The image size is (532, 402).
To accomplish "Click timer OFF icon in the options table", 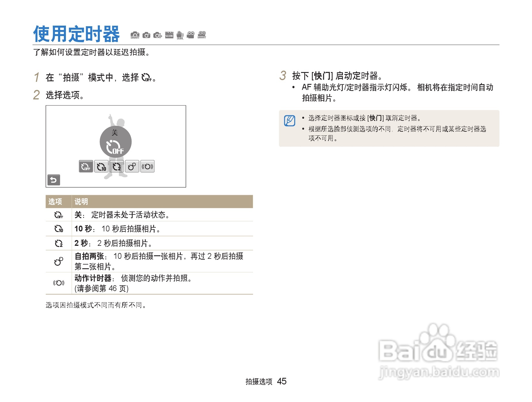I will [x=59, y=215].
